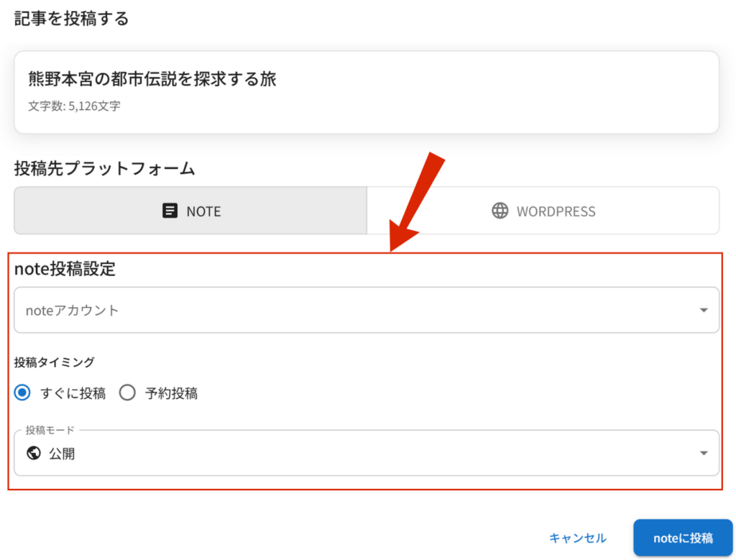Image resolution: width=736 pixels, height=560 pixels.
Task: Select the すぐに投稿 radio button
Action: click(24, 393)
